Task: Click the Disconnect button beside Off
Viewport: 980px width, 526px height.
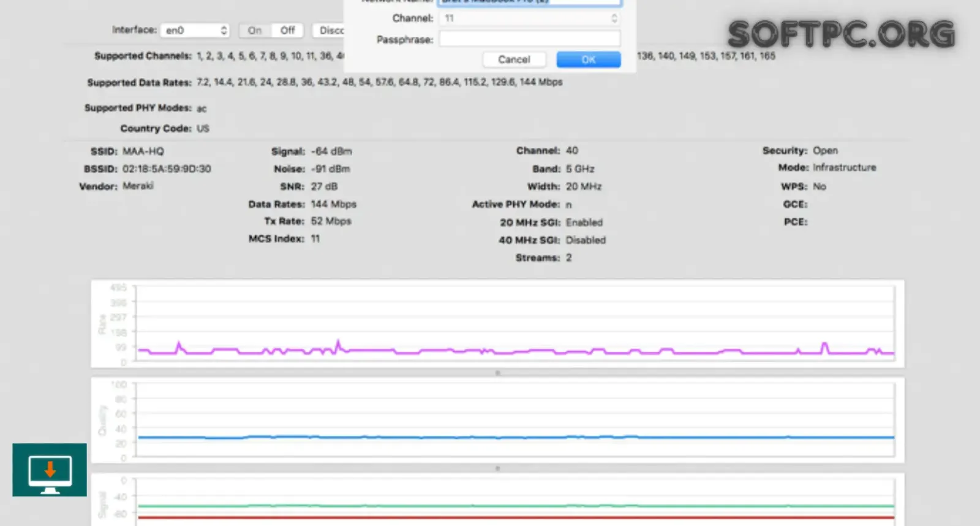Action: point(329,30)
